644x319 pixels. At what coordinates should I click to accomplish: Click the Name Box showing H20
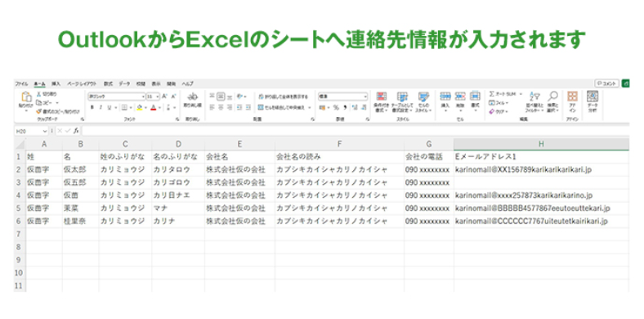32,131
